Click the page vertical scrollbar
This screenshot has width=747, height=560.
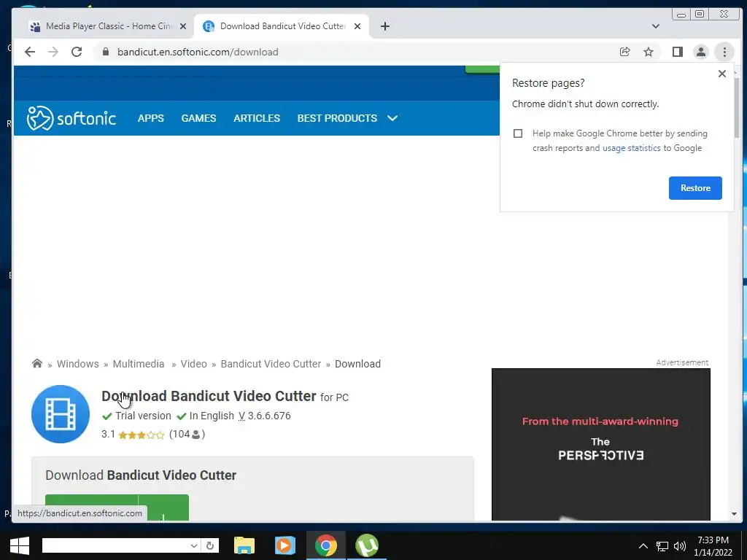point(735,107)
